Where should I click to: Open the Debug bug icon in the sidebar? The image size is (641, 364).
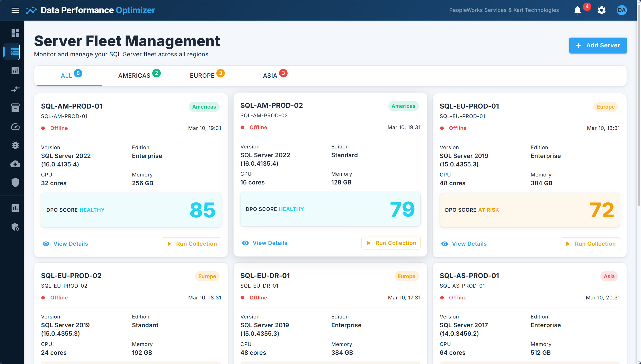[15, 145]
